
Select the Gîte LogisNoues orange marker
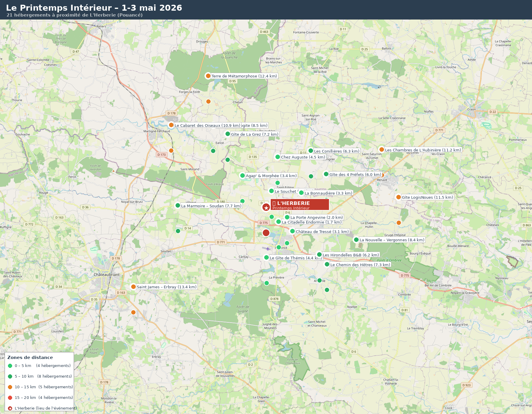pos(398,197)
